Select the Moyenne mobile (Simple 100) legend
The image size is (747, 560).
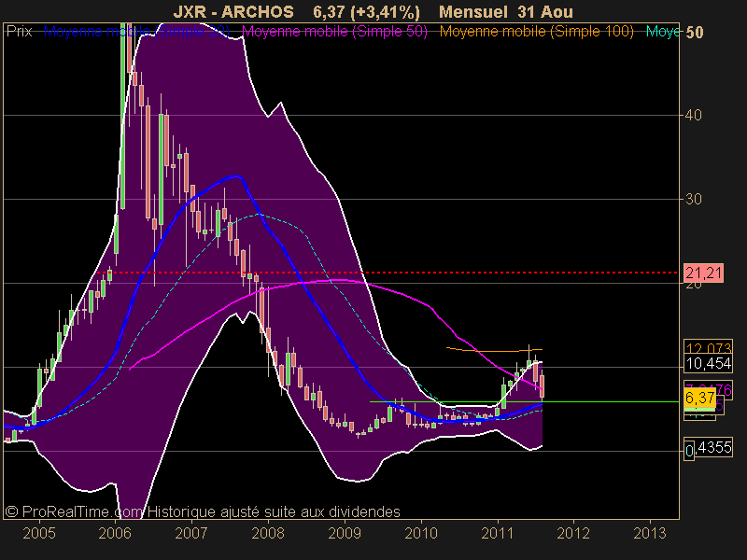[x=536, y=32]
